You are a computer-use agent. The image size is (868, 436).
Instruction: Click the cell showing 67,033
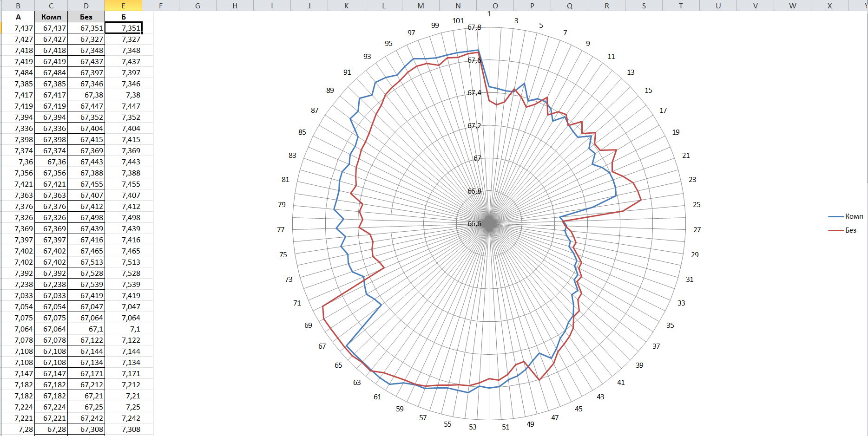(x=51, y=295)
